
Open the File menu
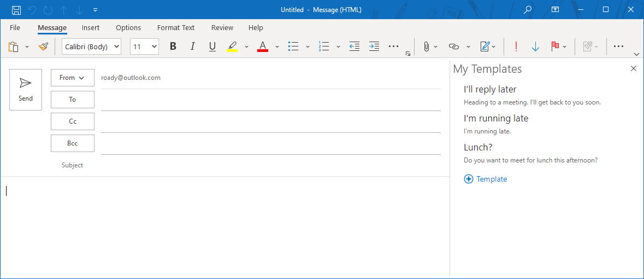pos(15,27)
